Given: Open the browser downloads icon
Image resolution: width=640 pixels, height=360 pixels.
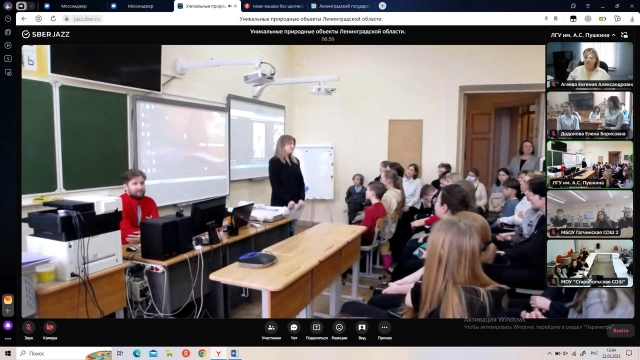Looking at the screenshot, I should tap(632, 19).
